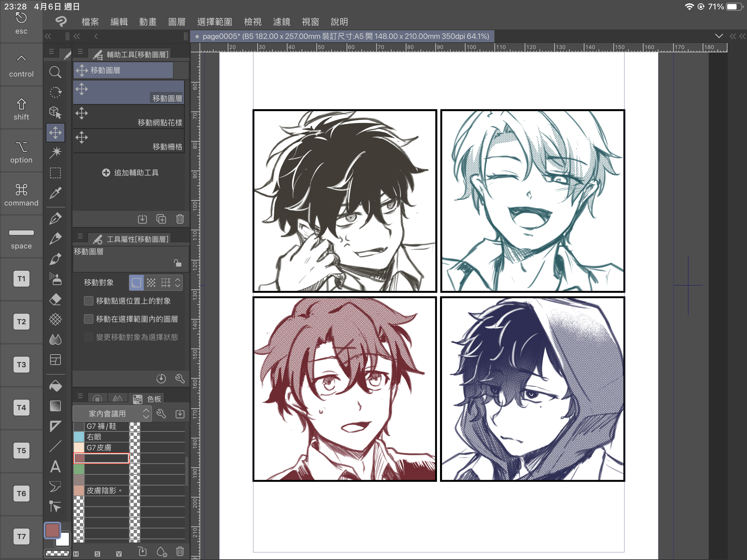Click the Clip Studio logo icon
The image size is (747, 560).
tap(61, 21)
